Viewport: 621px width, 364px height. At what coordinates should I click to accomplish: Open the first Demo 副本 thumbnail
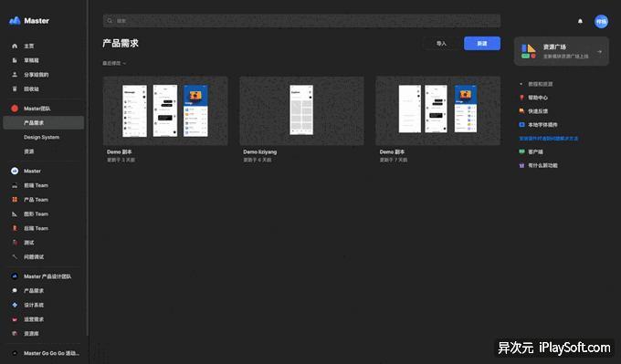[x=165, y=110]
